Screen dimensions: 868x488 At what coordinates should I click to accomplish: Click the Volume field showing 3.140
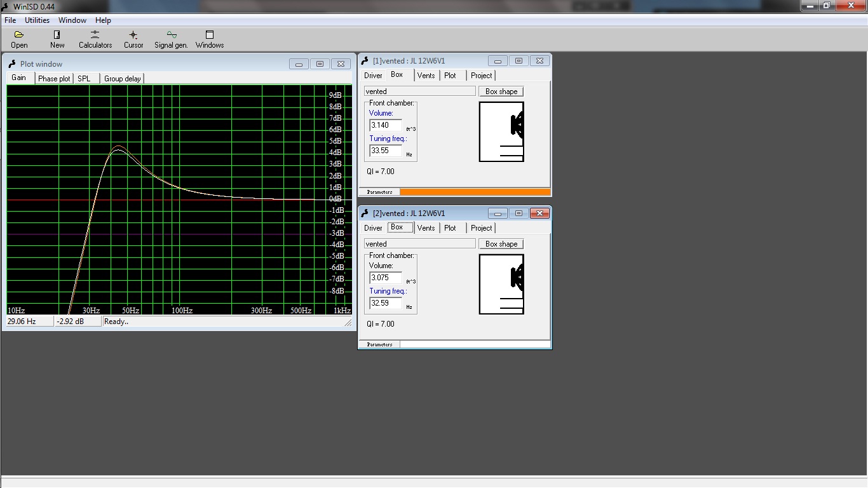385,125
